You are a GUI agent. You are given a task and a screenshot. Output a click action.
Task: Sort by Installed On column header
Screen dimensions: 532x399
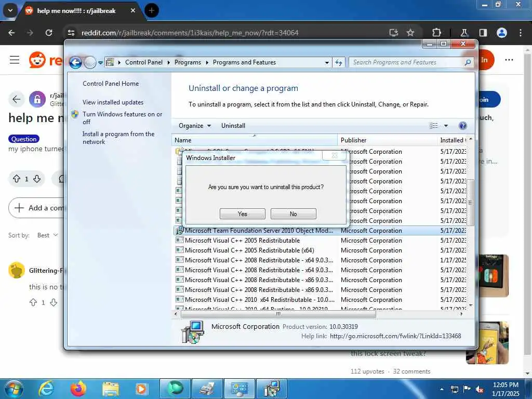pyautogui.click(x=453, y=140)
